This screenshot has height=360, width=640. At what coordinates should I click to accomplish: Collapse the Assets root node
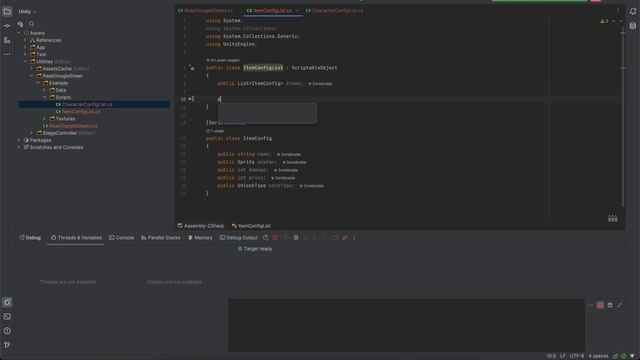[x=19, y=33]
